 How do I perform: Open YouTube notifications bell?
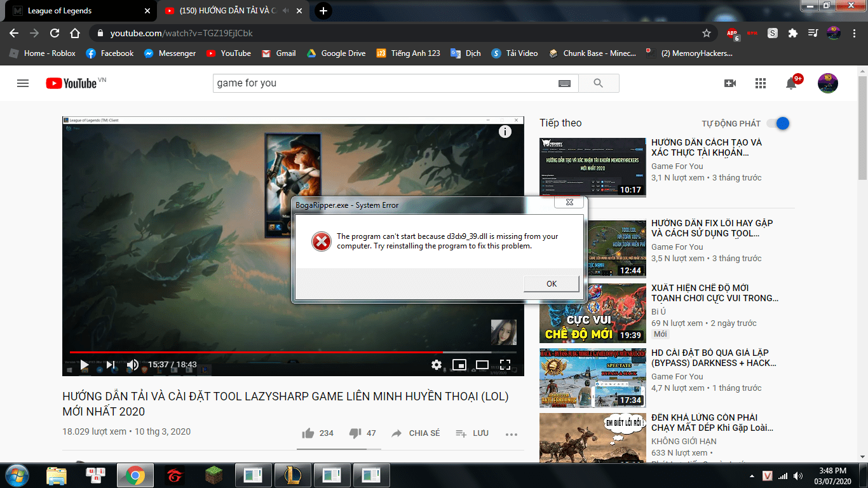coord(791,83)
